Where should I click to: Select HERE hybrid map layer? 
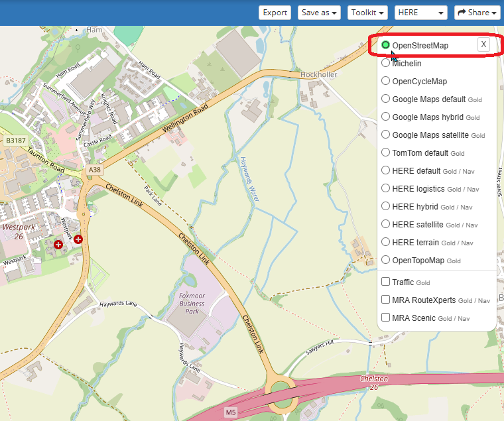[x=385, y=206]
